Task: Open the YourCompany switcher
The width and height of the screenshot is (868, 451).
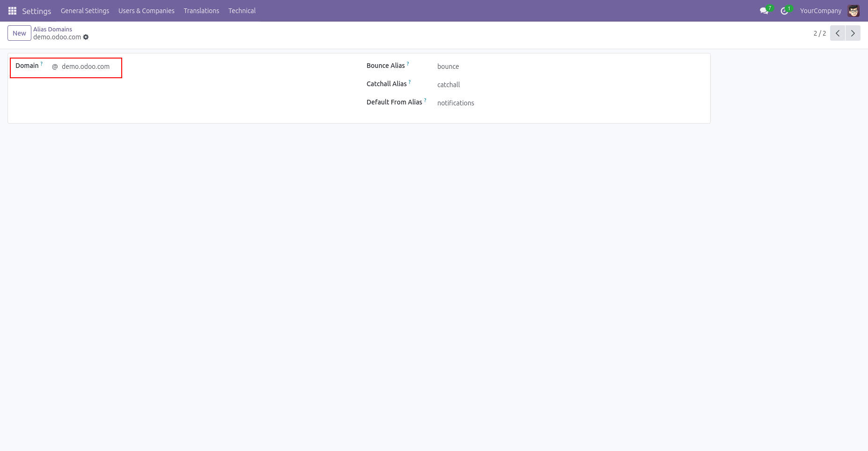Action: (820, 11)
